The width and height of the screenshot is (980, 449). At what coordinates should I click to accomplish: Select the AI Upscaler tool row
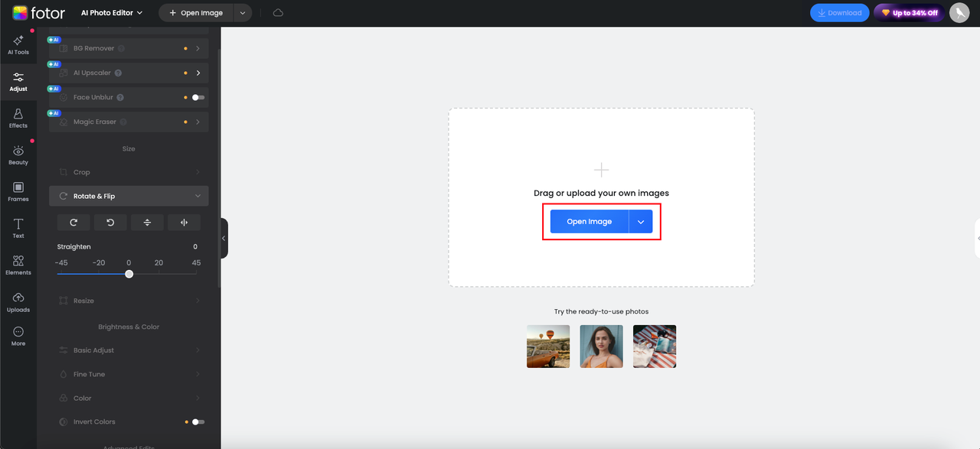click(129, 73)
